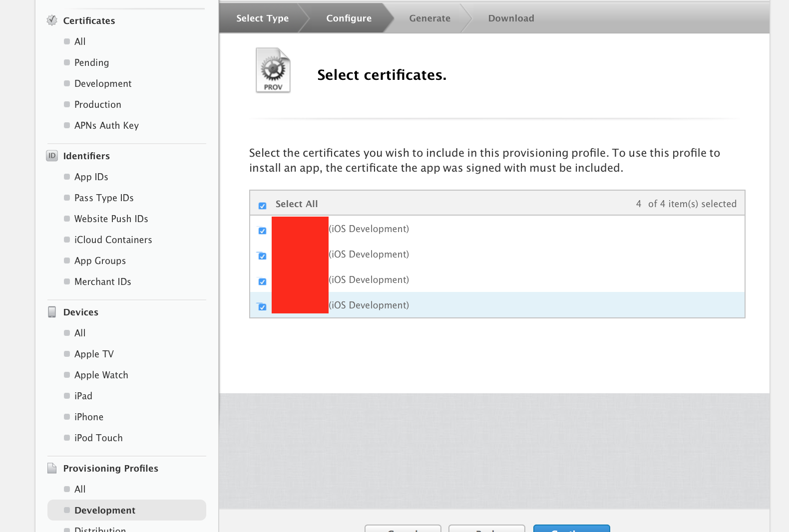Select Development under Provisioning Profiles
The width and height of the screenshot is (789, 532).
(x=104, y=510)
